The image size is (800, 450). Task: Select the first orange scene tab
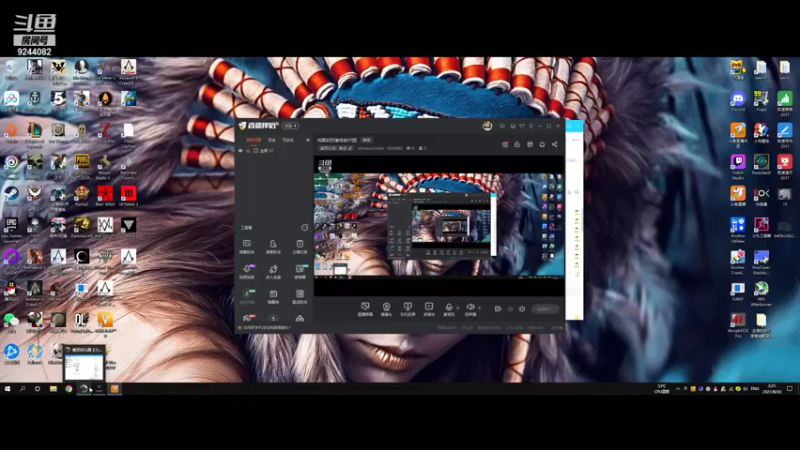(x=254, y=140)
